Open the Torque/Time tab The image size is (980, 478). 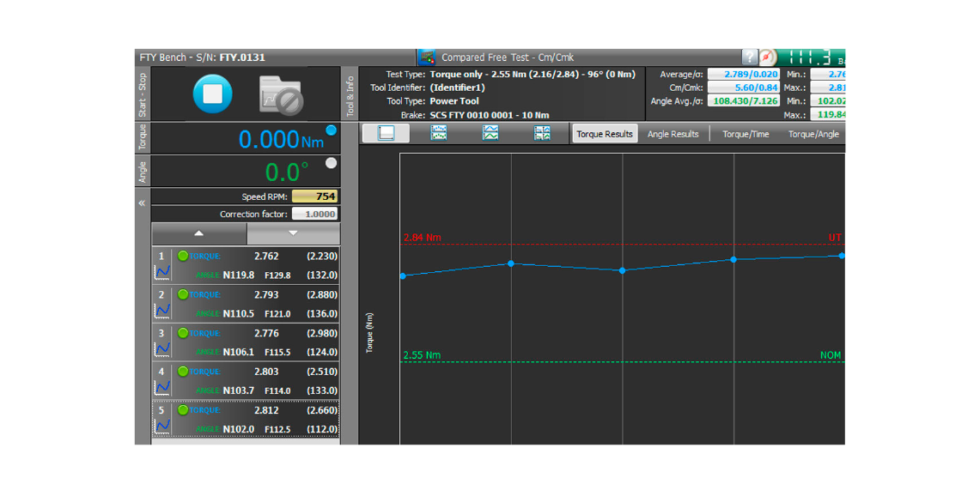tap(746, 134)
